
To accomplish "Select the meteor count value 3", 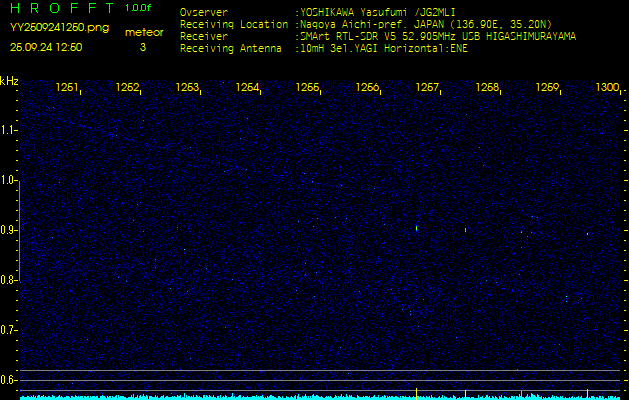I will 142,47.
